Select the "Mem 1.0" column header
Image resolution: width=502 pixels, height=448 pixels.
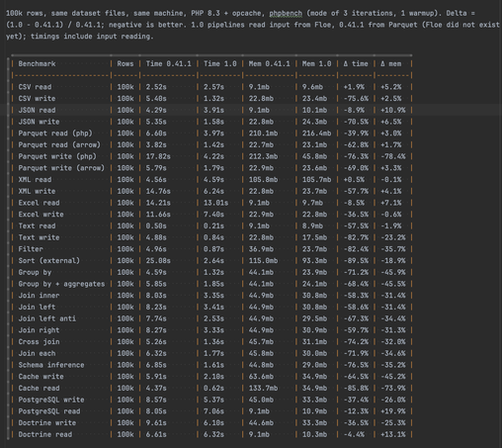point(316,63)
